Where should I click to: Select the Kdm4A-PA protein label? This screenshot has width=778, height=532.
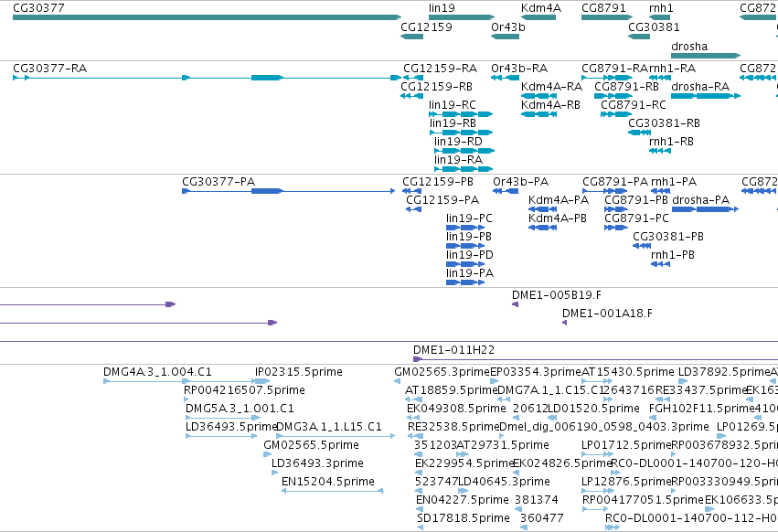coord(559,200)
